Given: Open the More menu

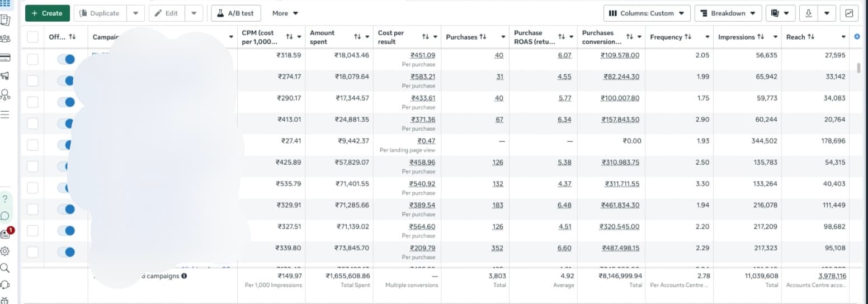Looking at the screenshot, I should [x=285, y=13].
